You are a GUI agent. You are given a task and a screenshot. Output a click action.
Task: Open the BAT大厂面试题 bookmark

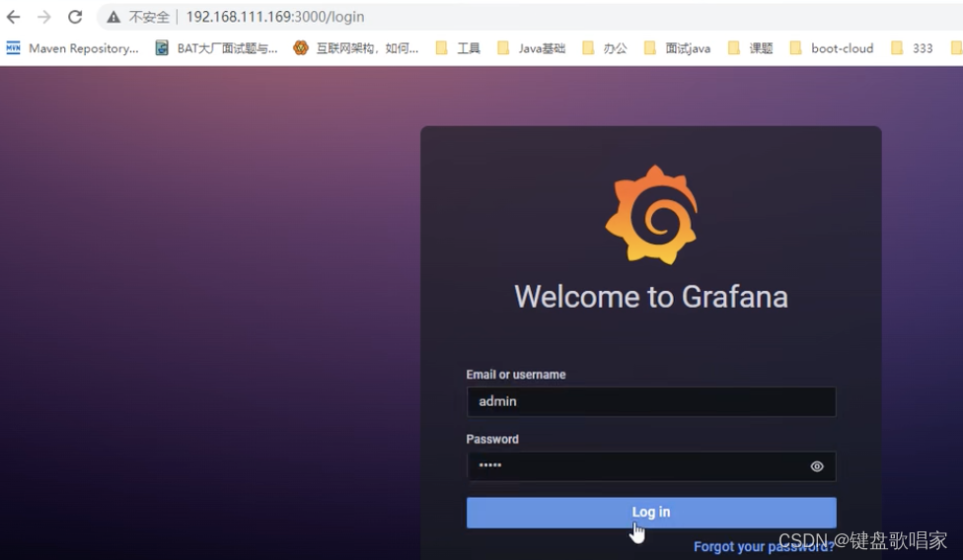point(216,48)
